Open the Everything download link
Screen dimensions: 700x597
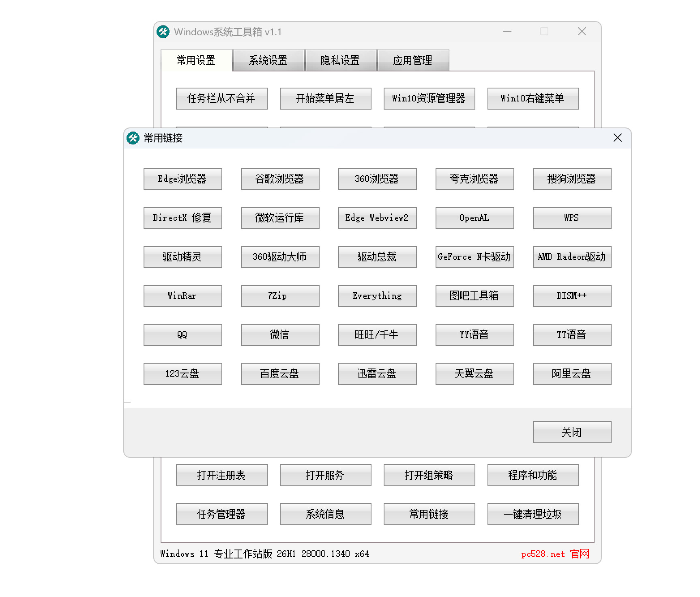click(377, 295)
